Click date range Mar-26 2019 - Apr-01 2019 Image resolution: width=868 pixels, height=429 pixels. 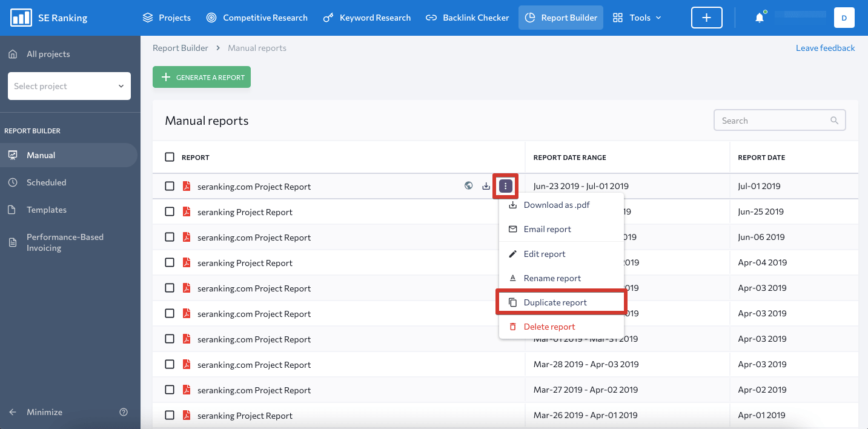586,415
